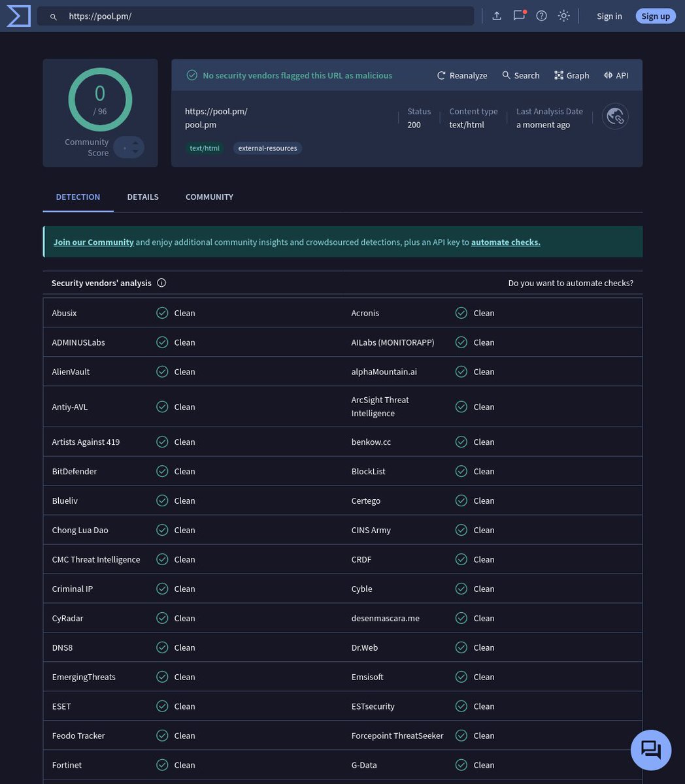The width and height of the screenshot is (685, 784).
Task: Click the check icon beside the no-malicious banner
Action: pyautogui.click(x=192, y=75)
